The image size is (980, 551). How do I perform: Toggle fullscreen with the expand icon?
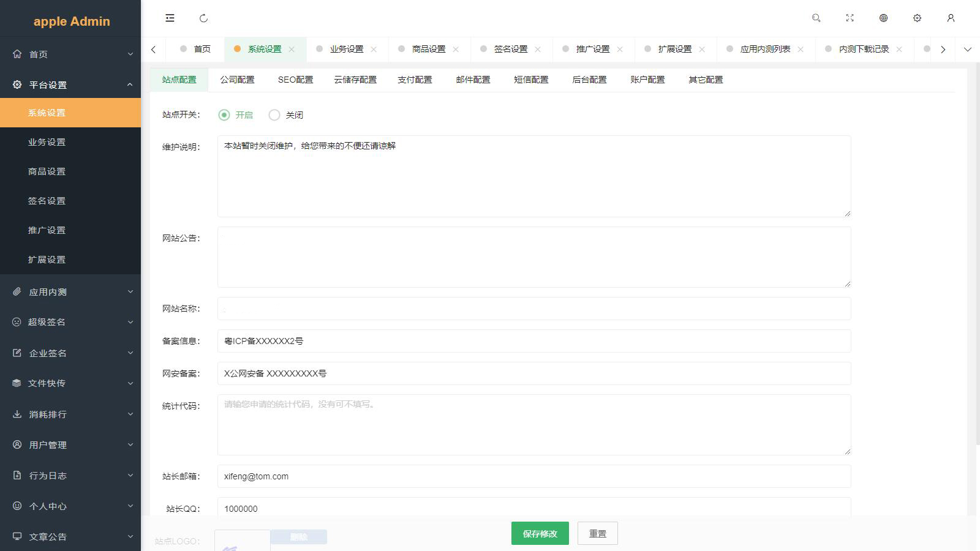click(x=850, y=18)
